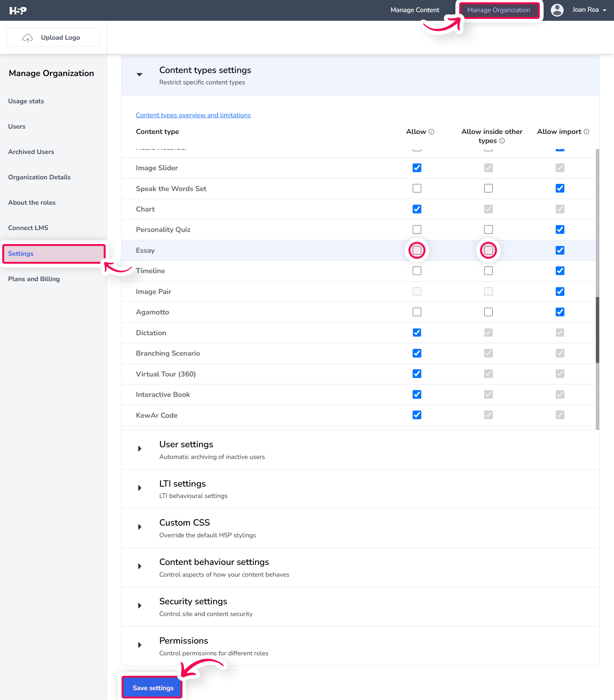Uncheck Allow for KewAr Code
The height and width of the screenshot is (700, 614).
coord(417,415)
